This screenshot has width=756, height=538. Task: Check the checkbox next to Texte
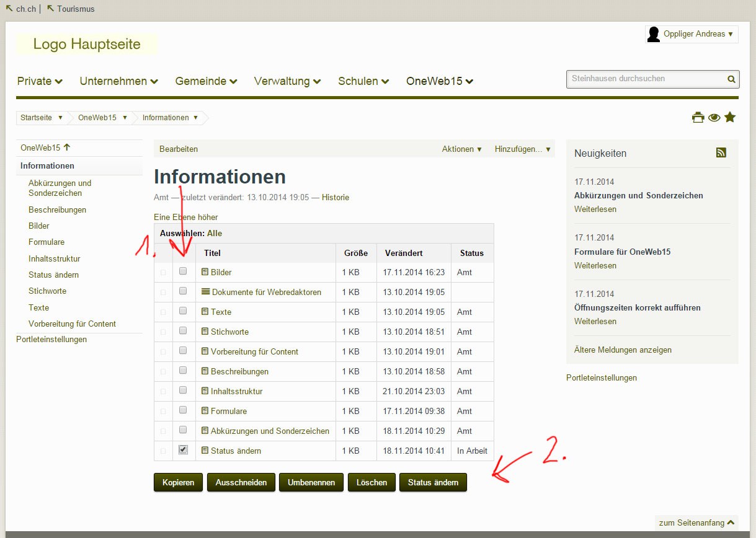(x=182, y=310)
